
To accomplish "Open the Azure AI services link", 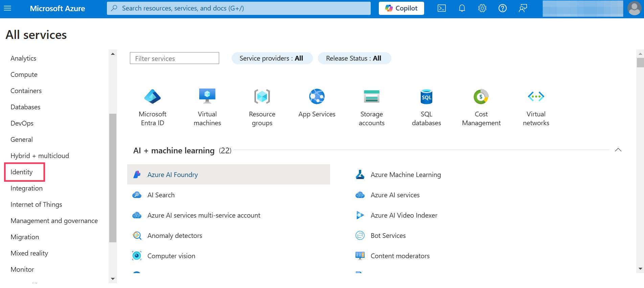I will click(395, 195).
